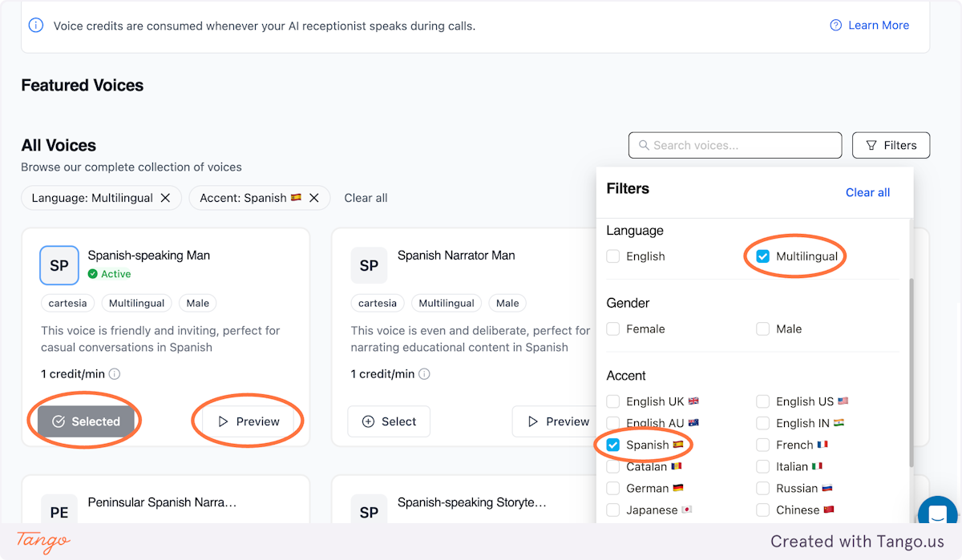Viewport: 962px width, 560px height.
Task: Click the Learn More link
Action: coord(879,25)
